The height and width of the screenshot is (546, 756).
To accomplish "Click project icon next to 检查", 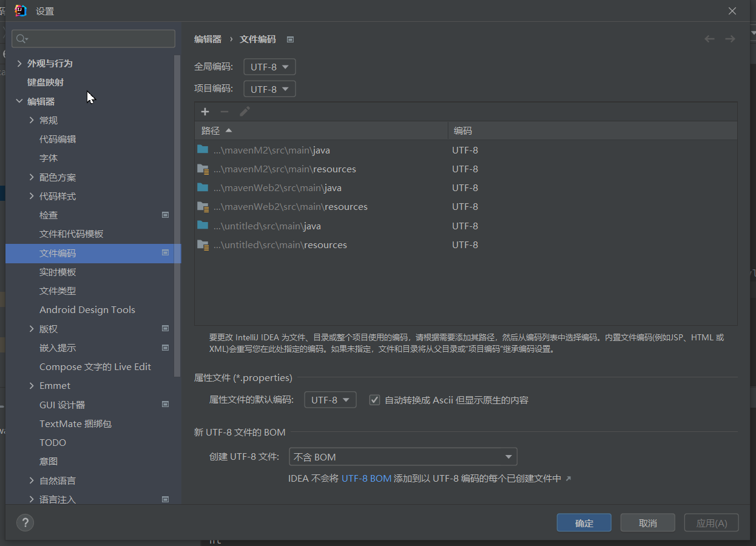I will click(165, 215).
